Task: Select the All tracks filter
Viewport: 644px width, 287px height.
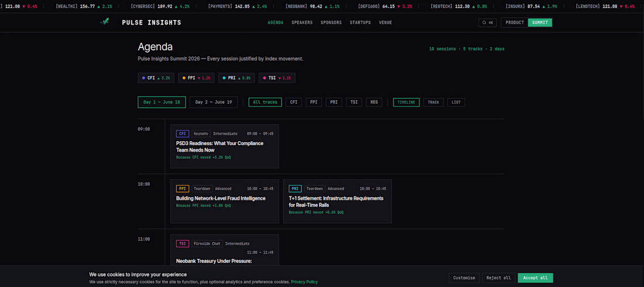Action: point(265,102)
